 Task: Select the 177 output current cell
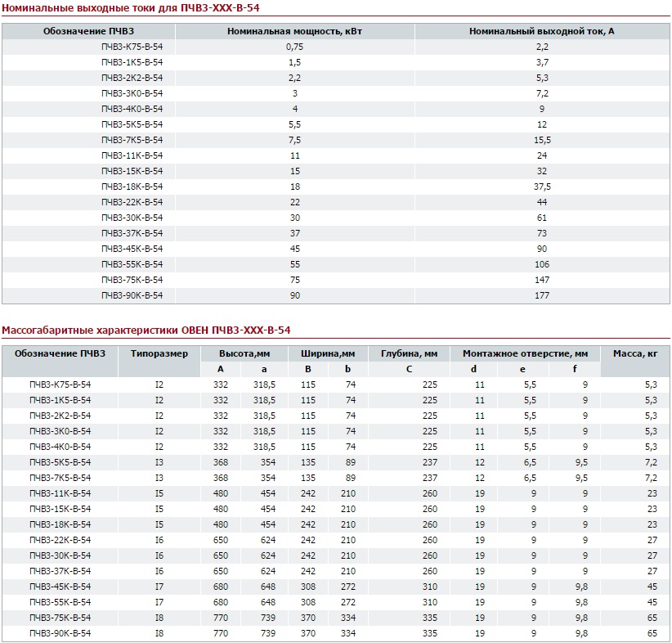[542, 295]
